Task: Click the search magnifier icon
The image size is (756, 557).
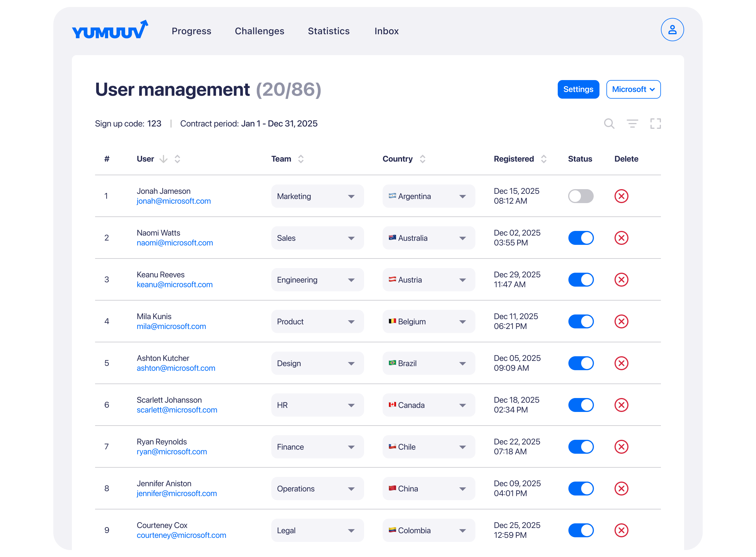Action: (x=609, y=123)
